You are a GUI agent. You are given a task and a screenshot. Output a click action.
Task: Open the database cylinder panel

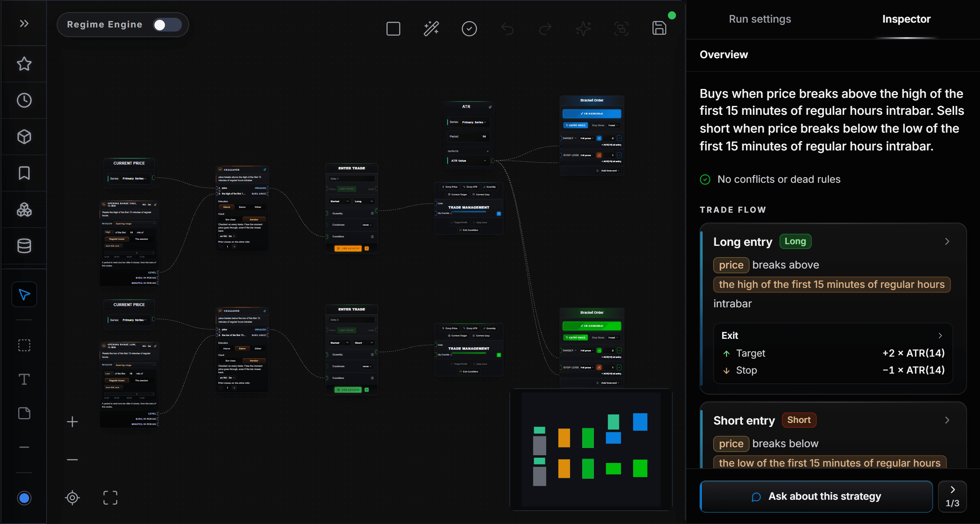(24, 246)
